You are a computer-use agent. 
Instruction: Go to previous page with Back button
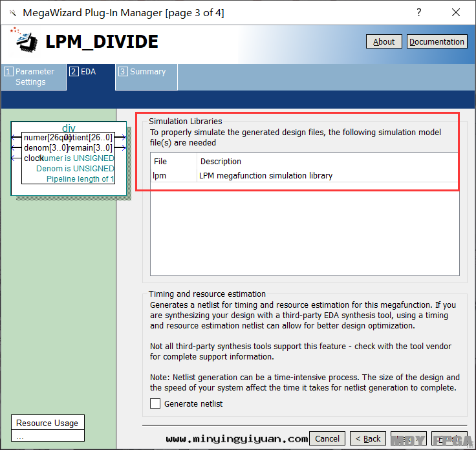click(x=368, y=438)
